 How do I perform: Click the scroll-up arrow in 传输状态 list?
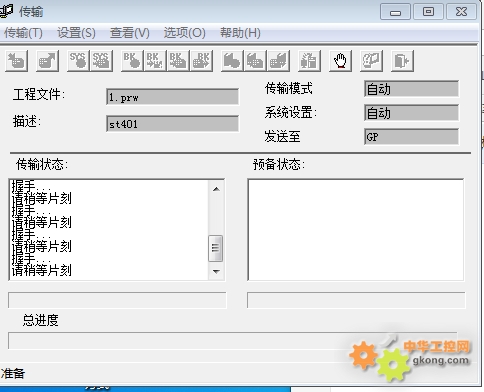click(x=216, y=189)
